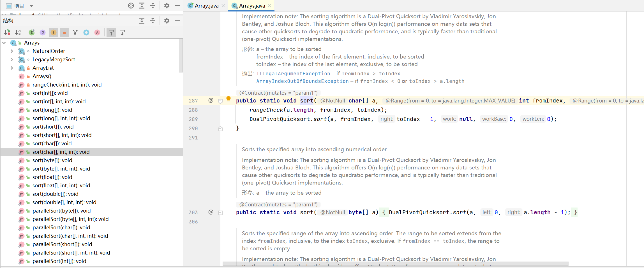Select sort(int[]): void method
The width and height of the screenshot is (644, 268).
(x=50, y=93)
